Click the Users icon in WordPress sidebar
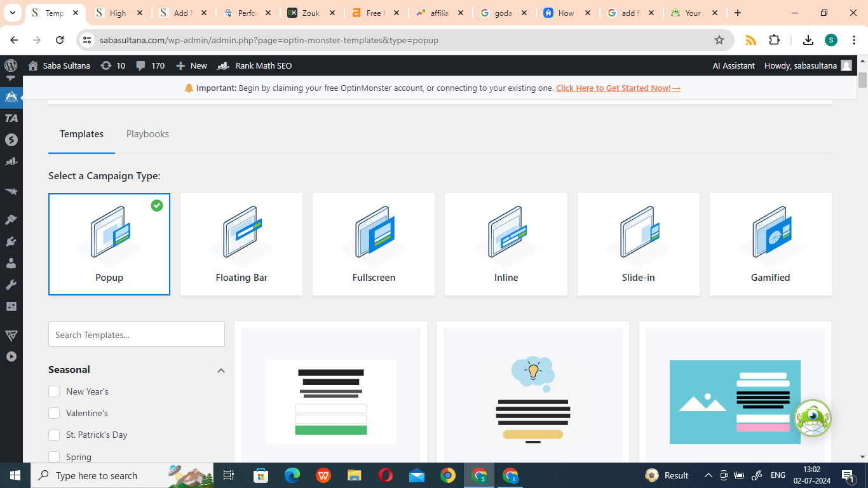The width and height of the screenshot is (868, 488). click(x=11, y=263)
